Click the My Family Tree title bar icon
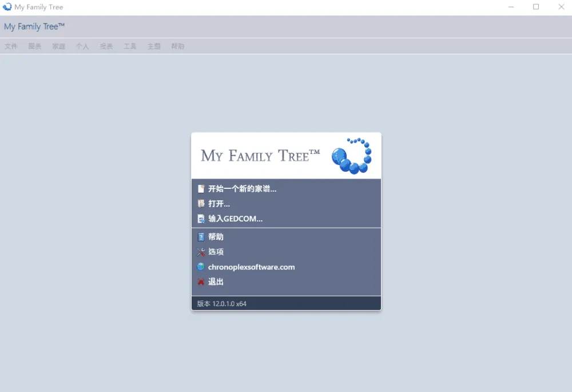This screenshot has height=392, width=572. tap(7, 7)
